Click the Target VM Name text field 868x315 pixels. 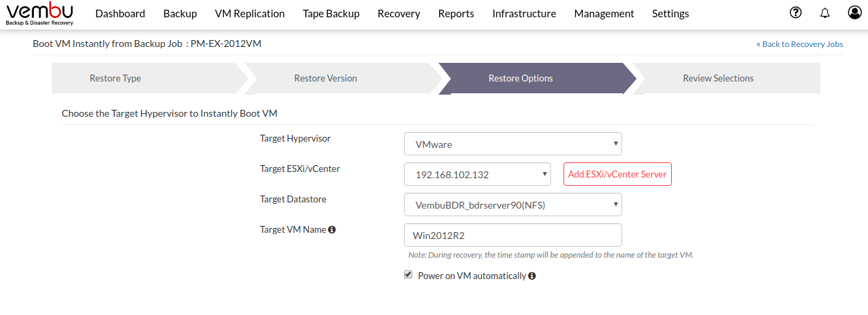[x=513, y=235]
